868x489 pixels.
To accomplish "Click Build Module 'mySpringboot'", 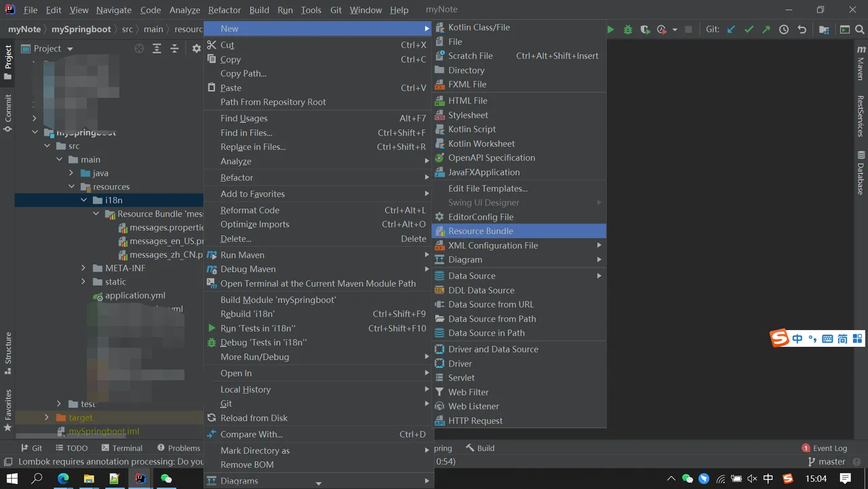I will coord(318,300).
